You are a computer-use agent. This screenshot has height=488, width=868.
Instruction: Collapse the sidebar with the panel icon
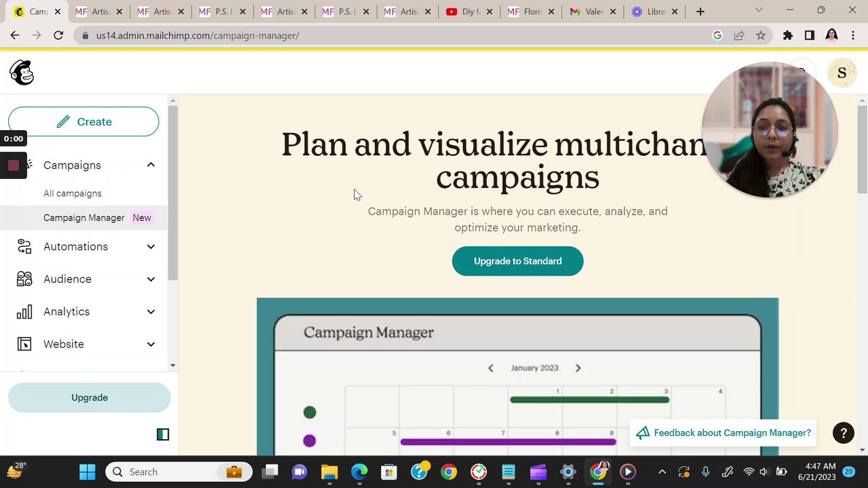163,434
